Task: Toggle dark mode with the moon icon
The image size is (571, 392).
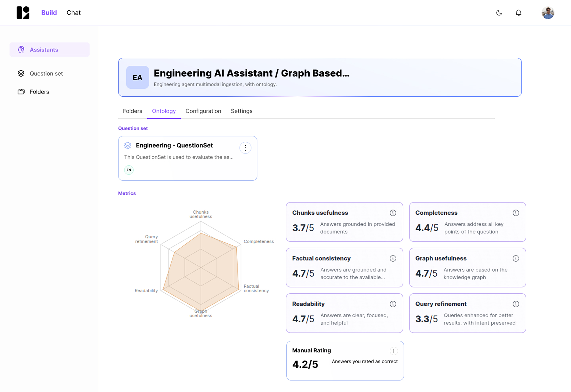Action: (x=499, y=13)
